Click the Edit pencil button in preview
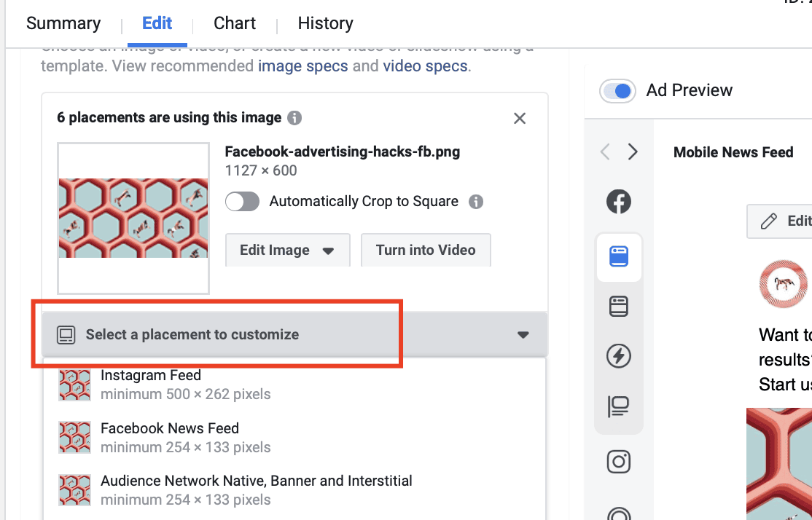 780,221
